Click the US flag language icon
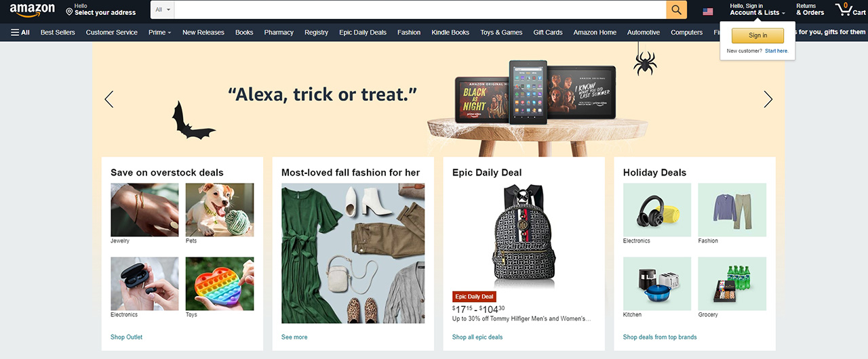The width and height of the screenshot is (868, 359). pos(708,12)
